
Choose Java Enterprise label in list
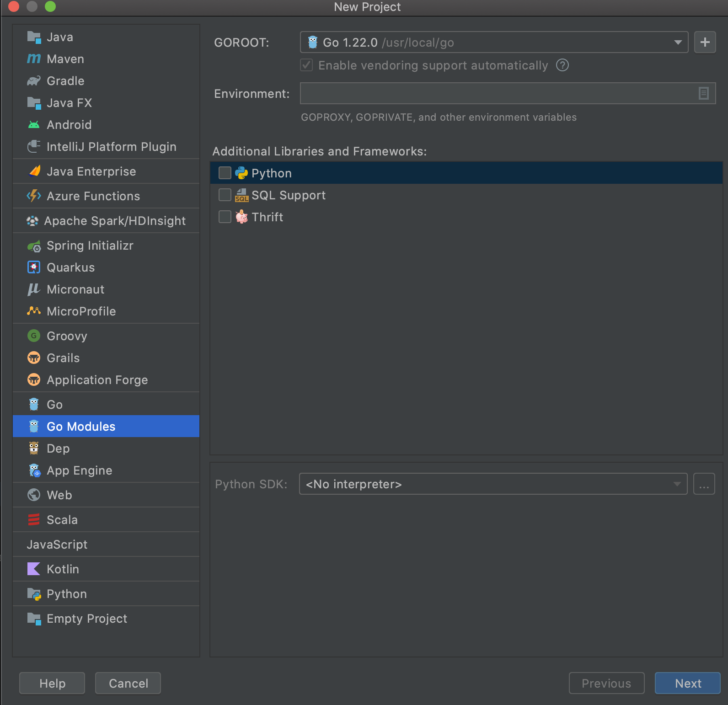(x=91, y=171)
